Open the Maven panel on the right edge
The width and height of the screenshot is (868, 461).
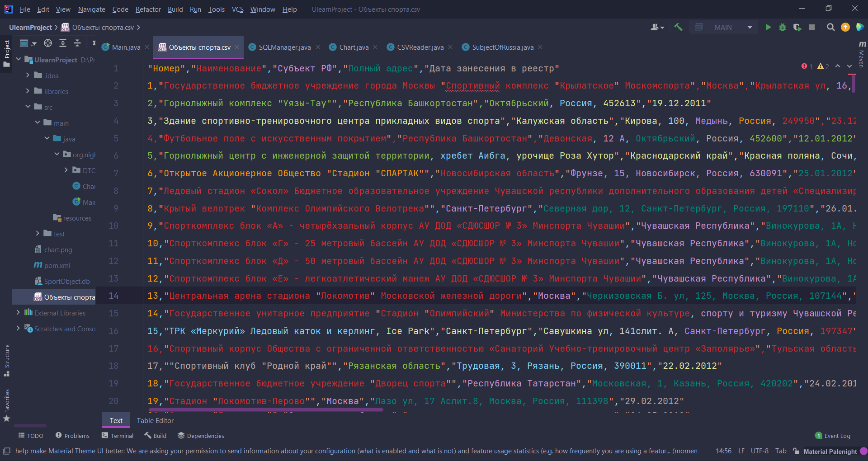[861, 56]
